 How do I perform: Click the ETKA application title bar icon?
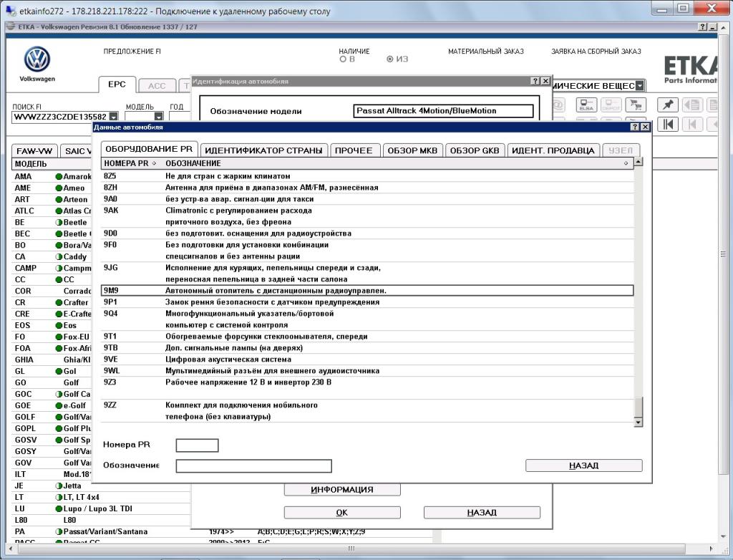(x=11, y=26)
